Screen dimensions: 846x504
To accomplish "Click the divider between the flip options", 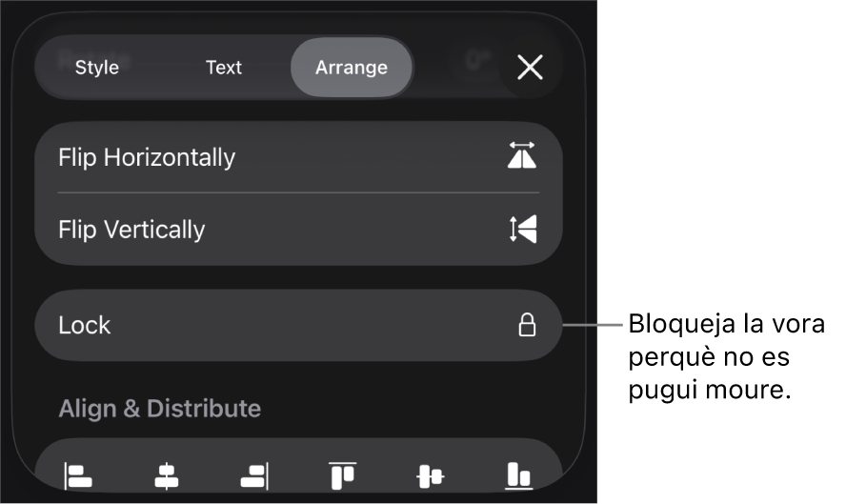I will (x=298, y=192).
